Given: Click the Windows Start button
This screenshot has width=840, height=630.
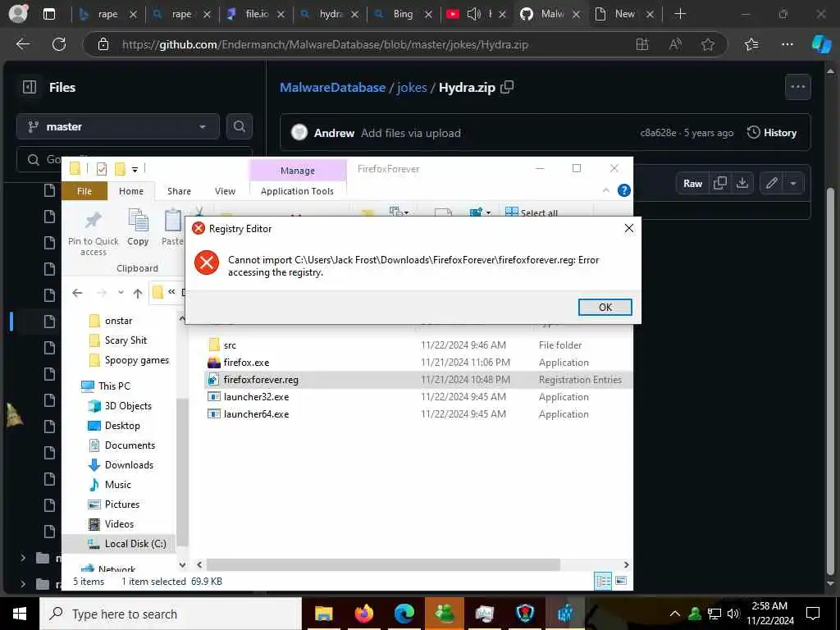Looking at the screenshot, I should point(20,614).
